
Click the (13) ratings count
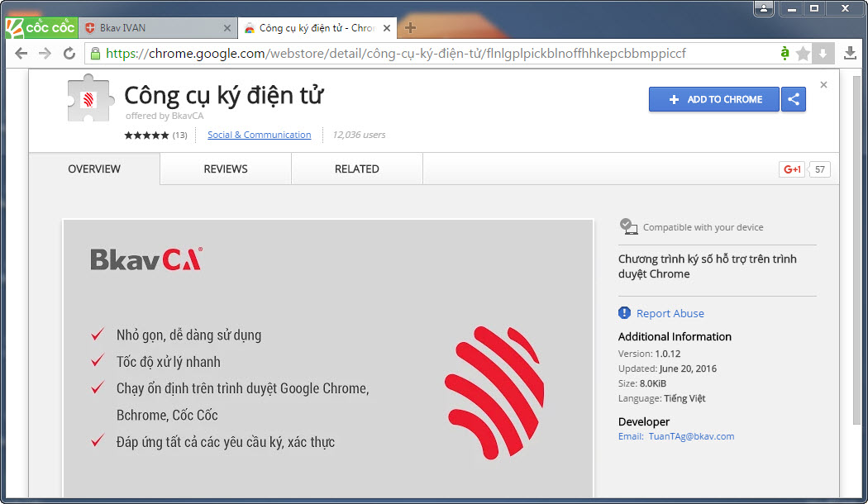180,135
